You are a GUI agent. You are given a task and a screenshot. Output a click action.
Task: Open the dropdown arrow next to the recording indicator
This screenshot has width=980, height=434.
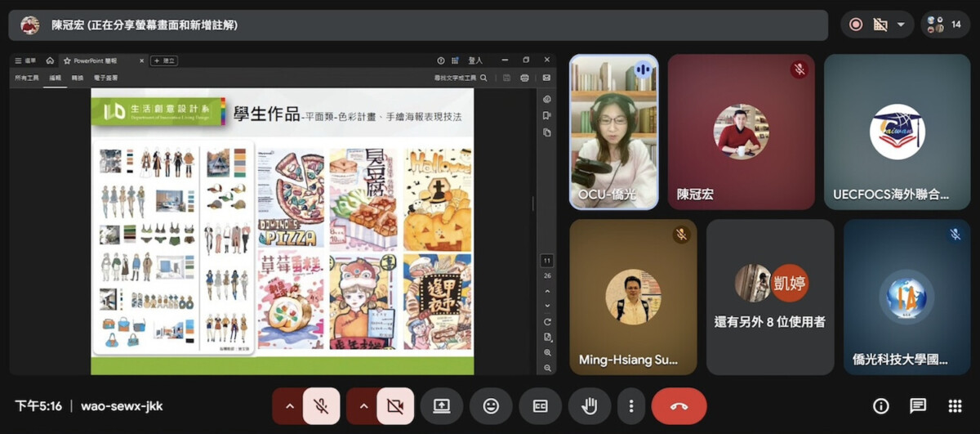[901, 25]
